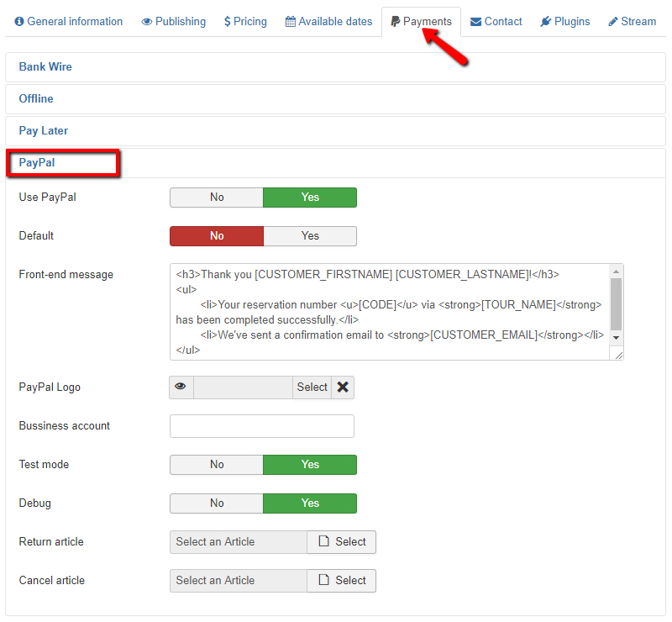Click Select button for PayPal Logo
This screenshot has width=672, height=622.
coord(312,387)
